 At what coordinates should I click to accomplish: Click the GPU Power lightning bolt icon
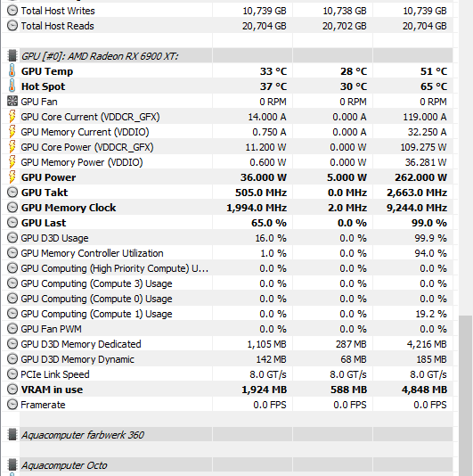tap(12, 177)
